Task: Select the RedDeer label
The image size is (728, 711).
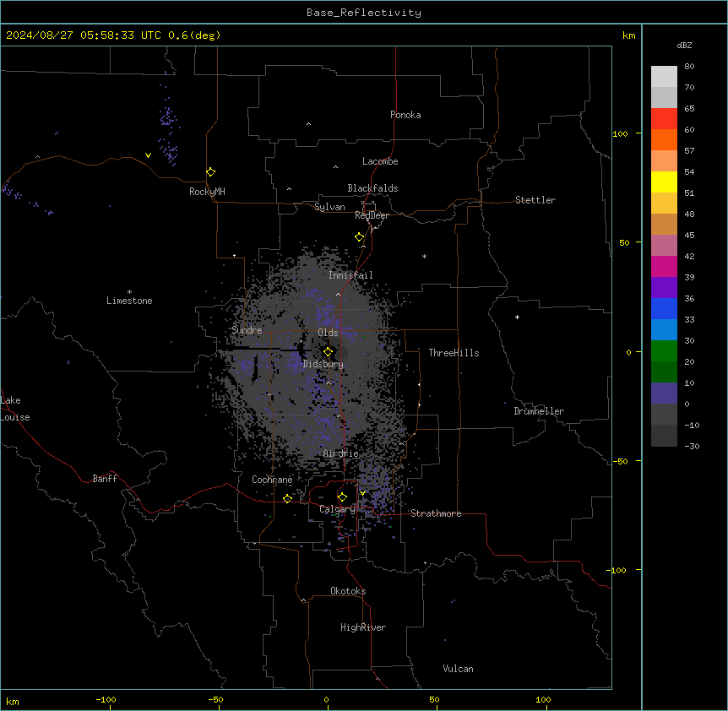Action: point(372,215)
